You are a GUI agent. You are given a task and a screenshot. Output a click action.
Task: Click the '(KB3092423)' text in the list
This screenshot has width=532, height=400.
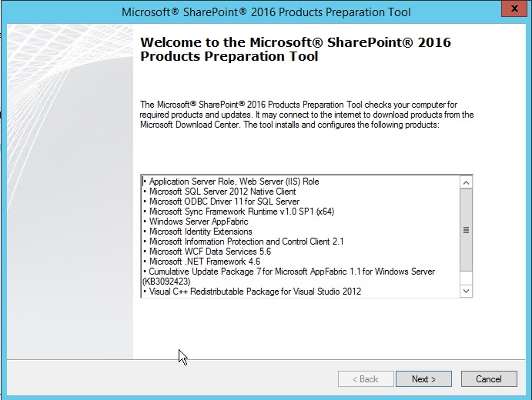[x=166, y=282]
